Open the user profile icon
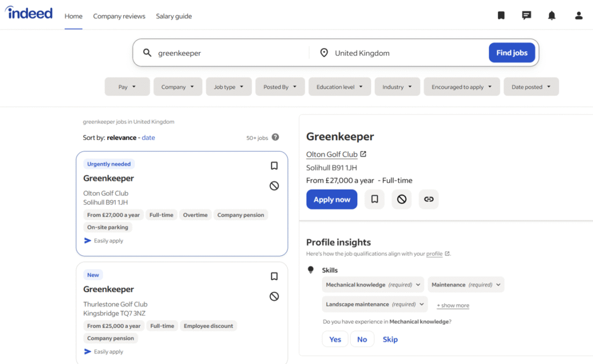Viewport: 593px width, 364px height. point(579,16)
